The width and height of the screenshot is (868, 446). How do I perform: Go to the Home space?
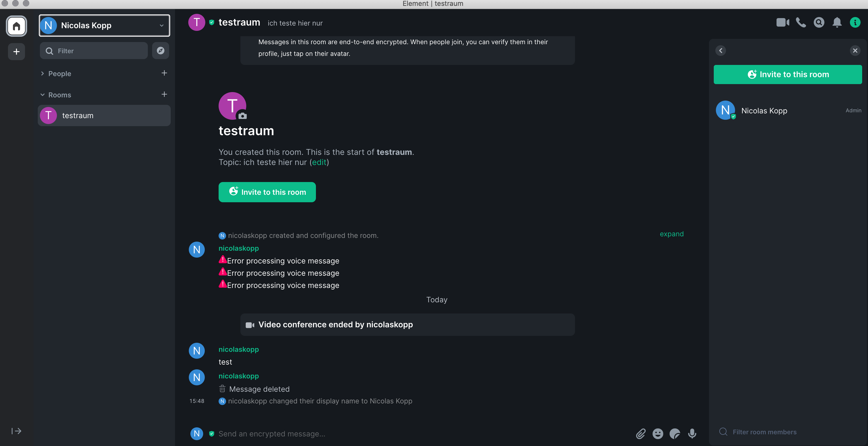tap(16, 26)
